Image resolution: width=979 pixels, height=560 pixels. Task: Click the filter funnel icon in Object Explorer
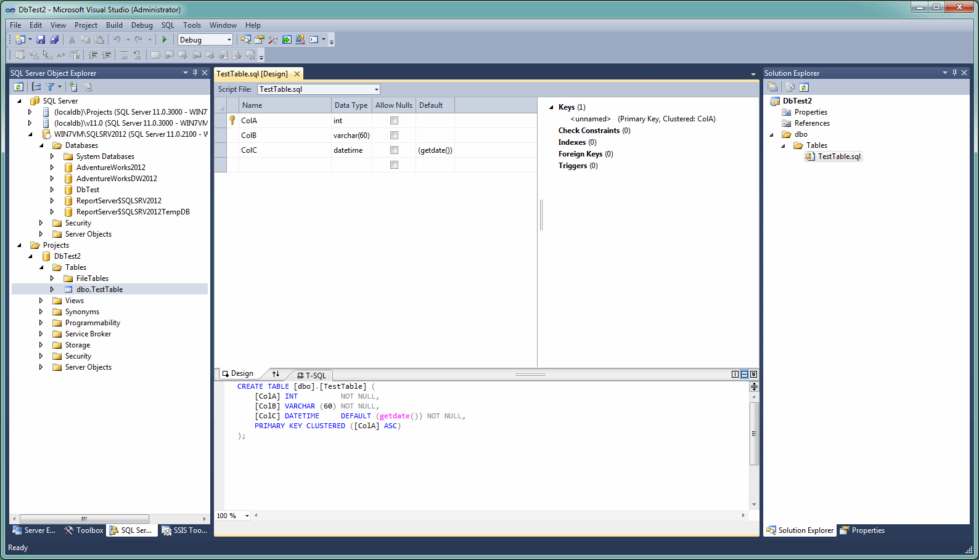pos(50,87)
